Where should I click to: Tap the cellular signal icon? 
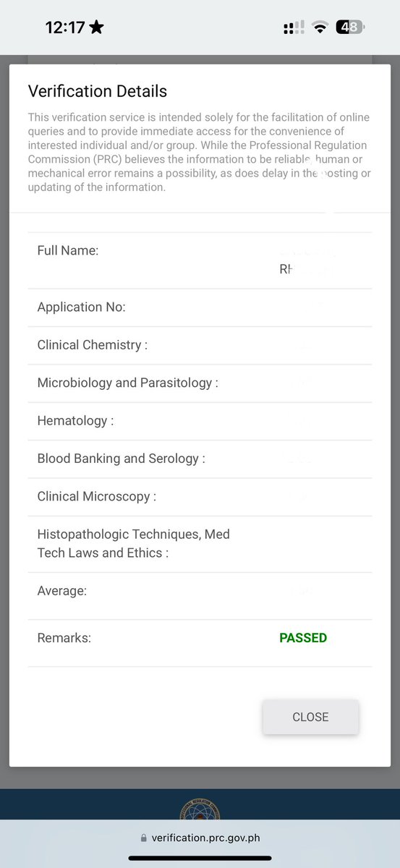tap(294, 27)
